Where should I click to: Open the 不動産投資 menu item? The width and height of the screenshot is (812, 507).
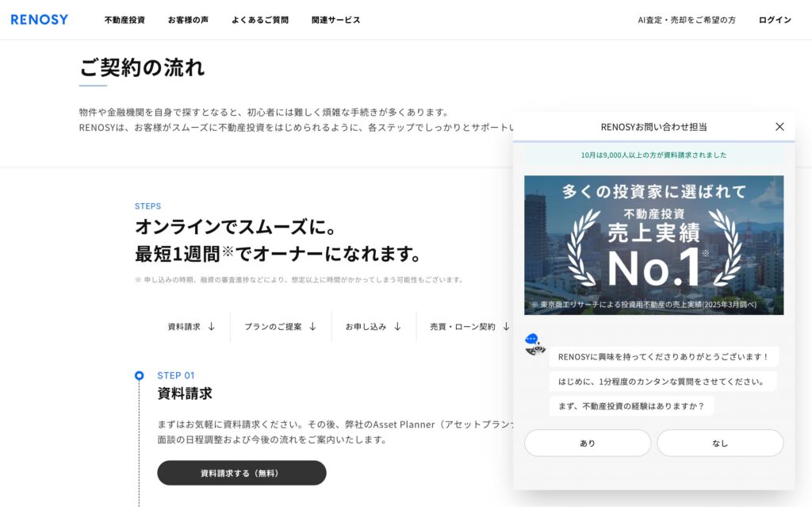pyautogui.click(x=124, y=20)
